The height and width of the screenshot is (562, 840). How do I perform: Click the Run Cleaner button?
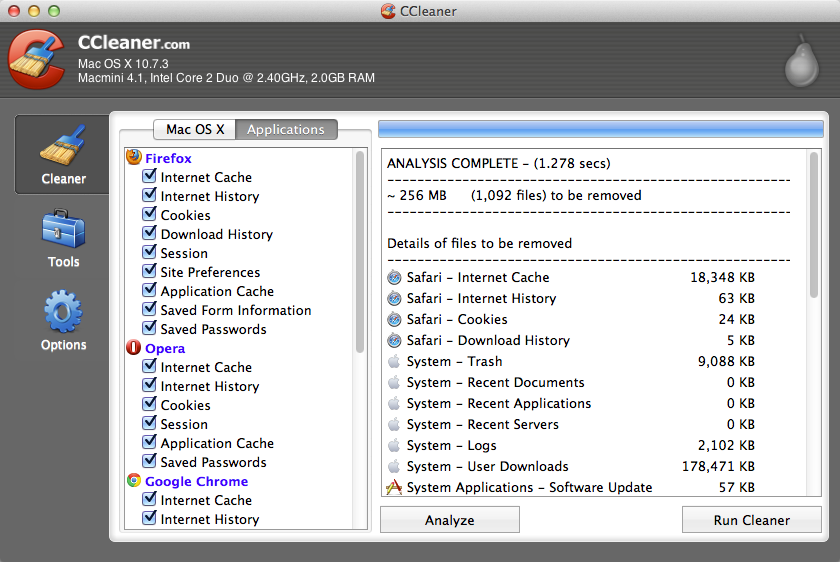[x=752, y=520]
